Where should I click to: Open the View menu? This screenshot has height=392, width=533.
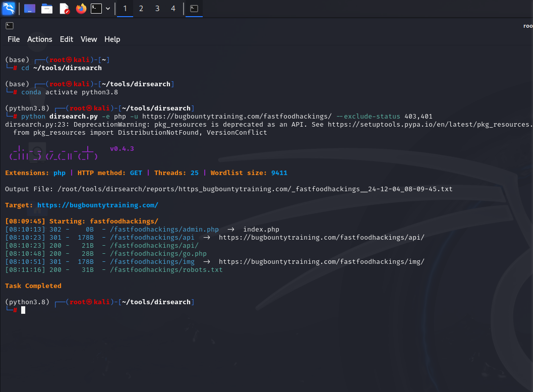pos(89,39)
